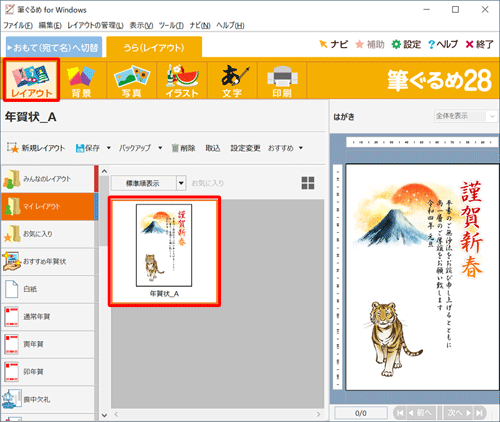The width and height of the screenshot is (500, 422).
Task: Open the レイアウト toolbar icon
Action: (31, 80)
